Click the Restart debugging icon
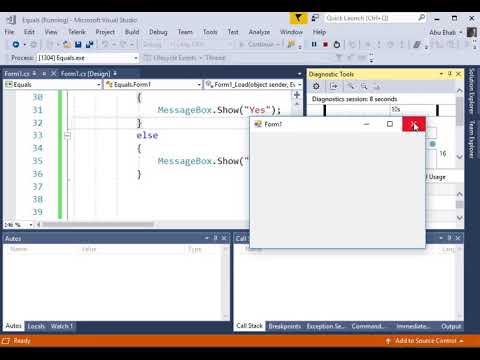The height and width of the screenshot is (360, 480). click(337, 44)
